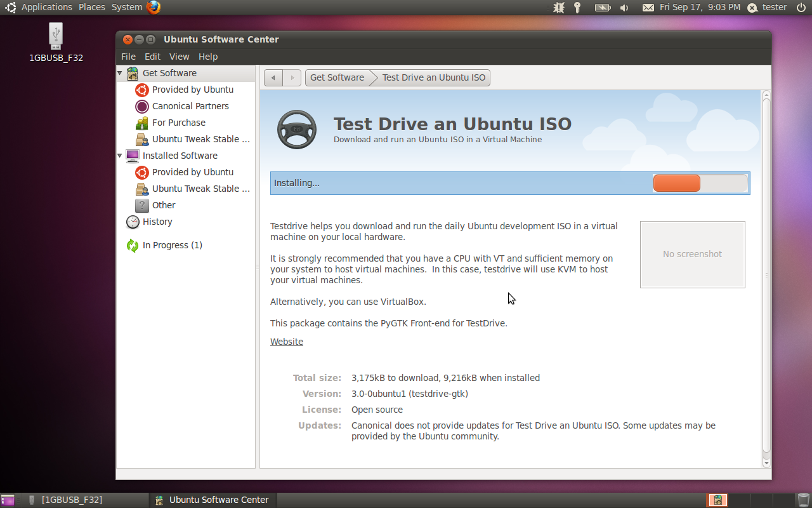Select In Progress (1) in the sidebar
The height and width of the screenshot is (508, 812).
[x=173, y=245]
